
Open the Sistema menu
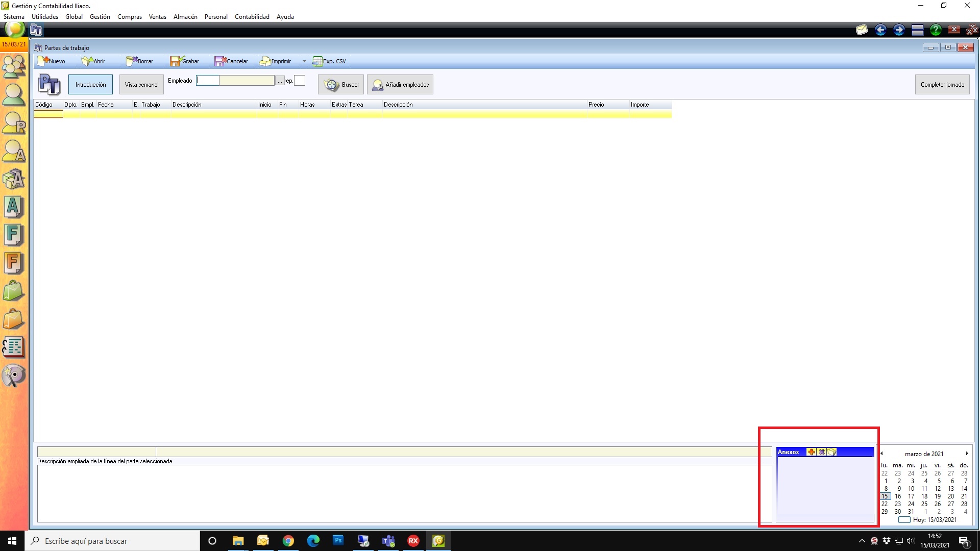tap(14, 17)
